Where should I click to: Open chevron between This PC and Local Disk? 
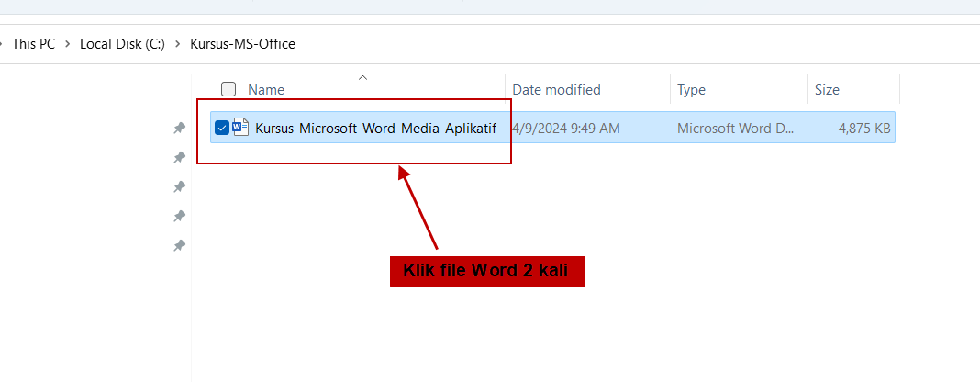click(x=68, y=44)
